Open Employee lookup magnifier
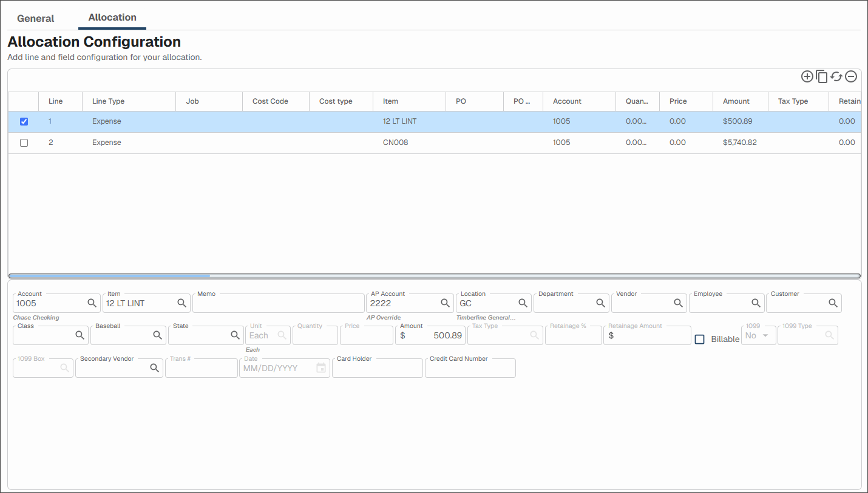The width and height of the screenshot is (868, 493). (756, 303)
